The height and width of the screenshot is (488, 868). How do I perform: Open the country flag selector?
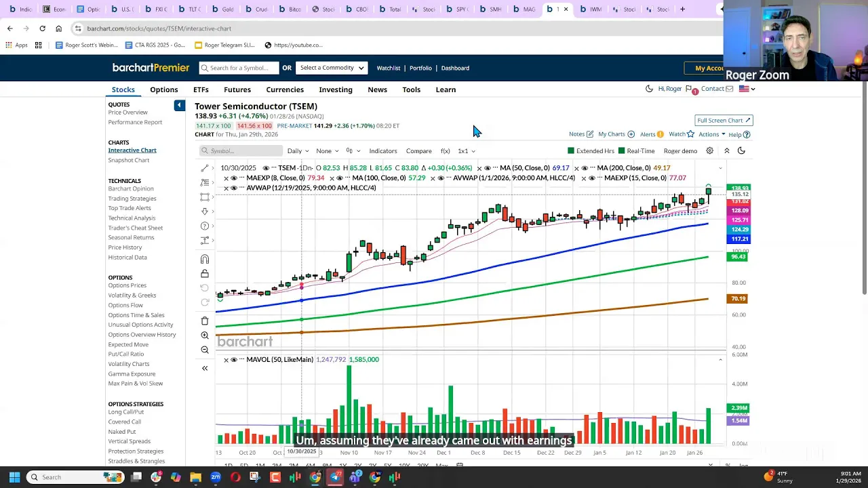747,89
